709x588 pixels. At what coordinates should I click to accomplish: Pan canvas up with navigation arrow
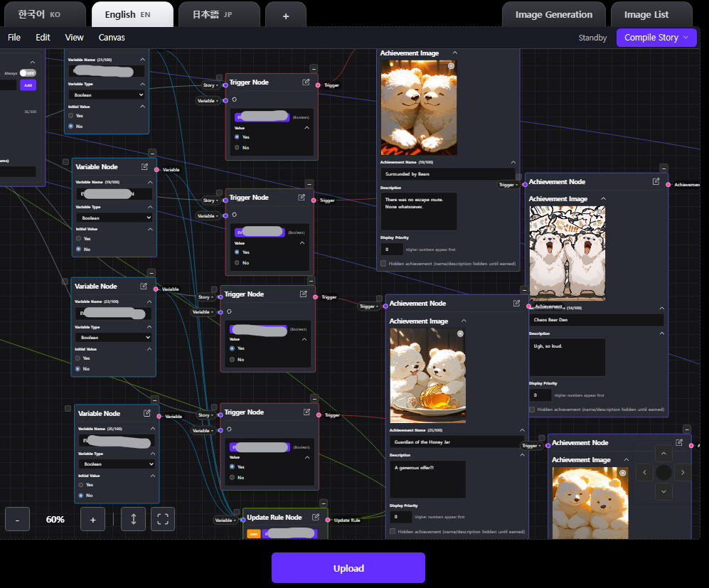pyautogui.click(x=663, y=453)
